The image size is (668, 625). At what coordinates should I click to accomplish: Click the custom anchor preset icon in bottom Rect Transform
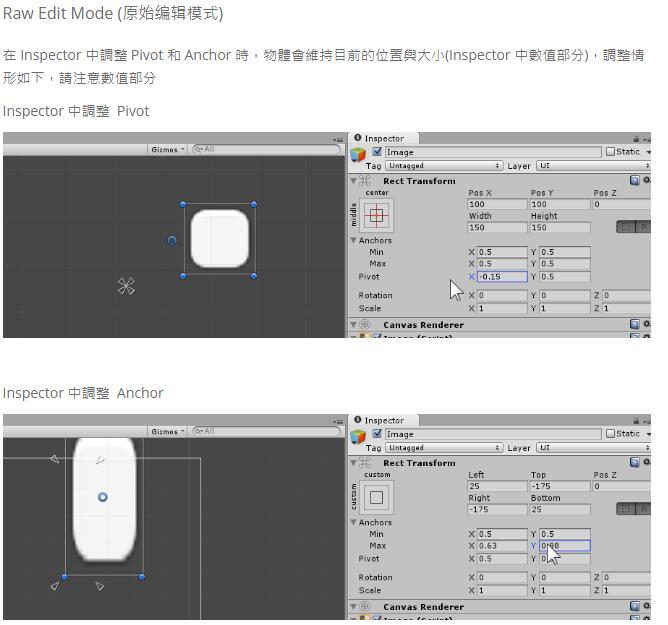tap(377, 497)
